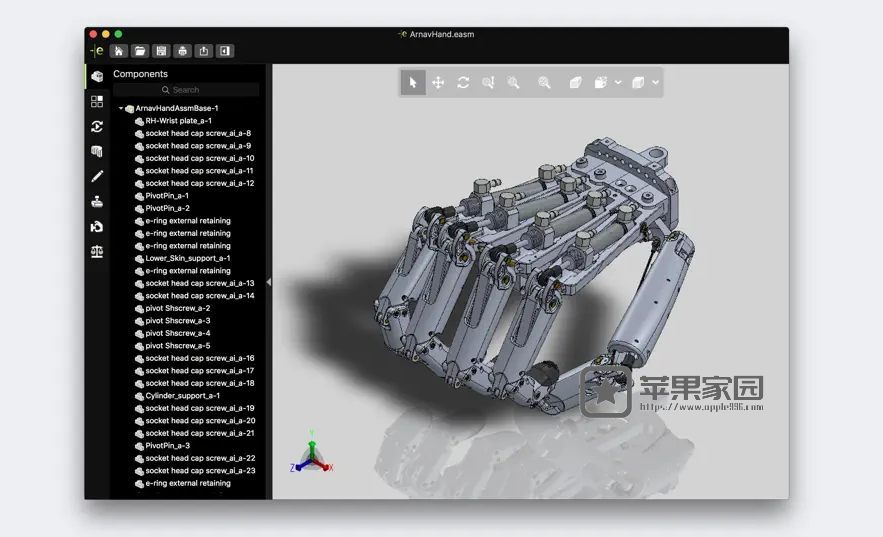
Task: Open the Mass Properties scale icon
Action: click(x=97, y=252)
